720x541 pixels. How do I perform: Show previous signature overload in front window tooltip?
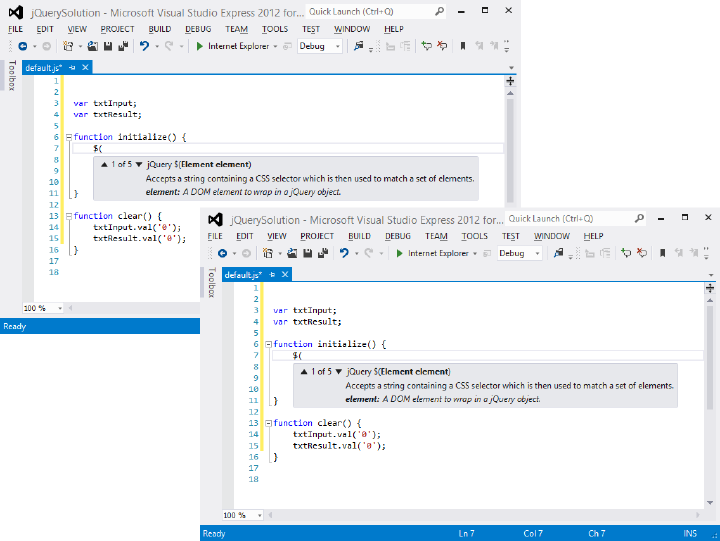pos(304,372)
